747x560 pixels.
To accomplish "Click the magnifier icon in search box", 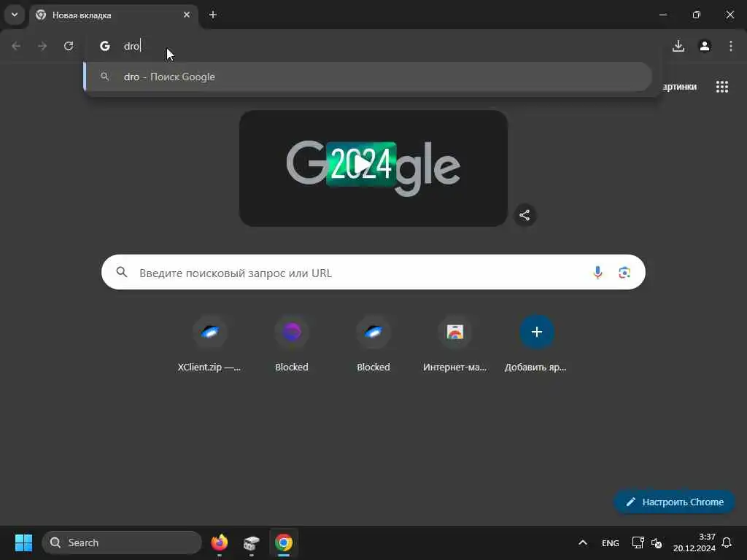I will (x=122, y=272).
